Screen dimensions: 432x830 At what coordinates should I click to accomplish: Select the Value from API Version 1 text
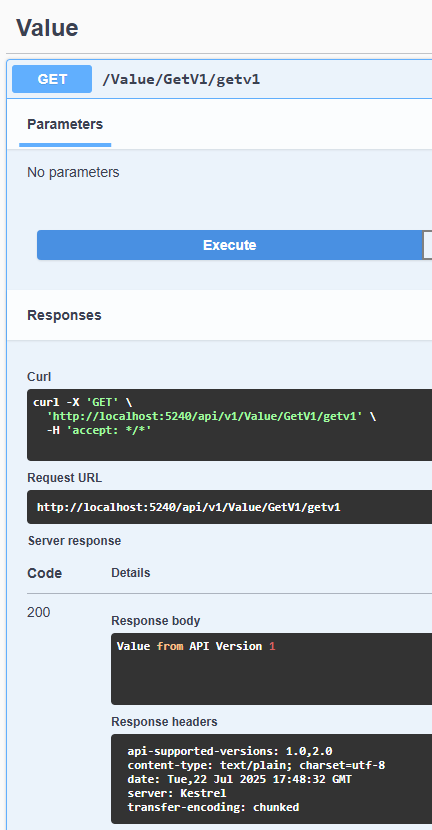[196, 646]
